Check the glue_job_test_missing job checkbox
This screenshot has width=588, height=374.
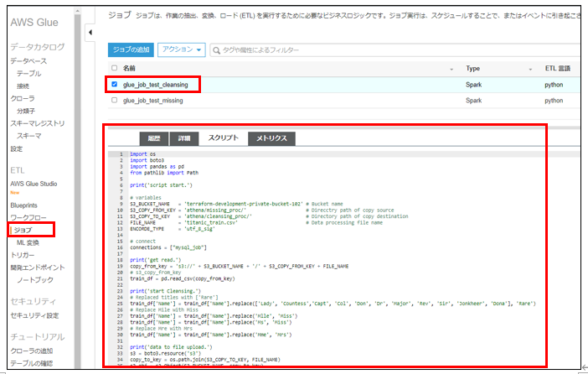pos(115,101)
